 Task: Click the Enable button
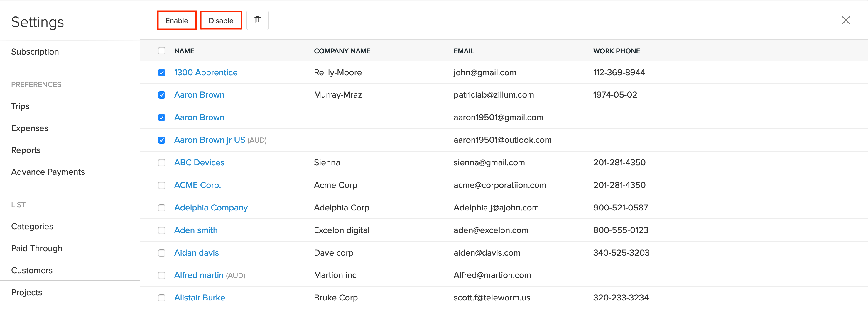point(177,21)
